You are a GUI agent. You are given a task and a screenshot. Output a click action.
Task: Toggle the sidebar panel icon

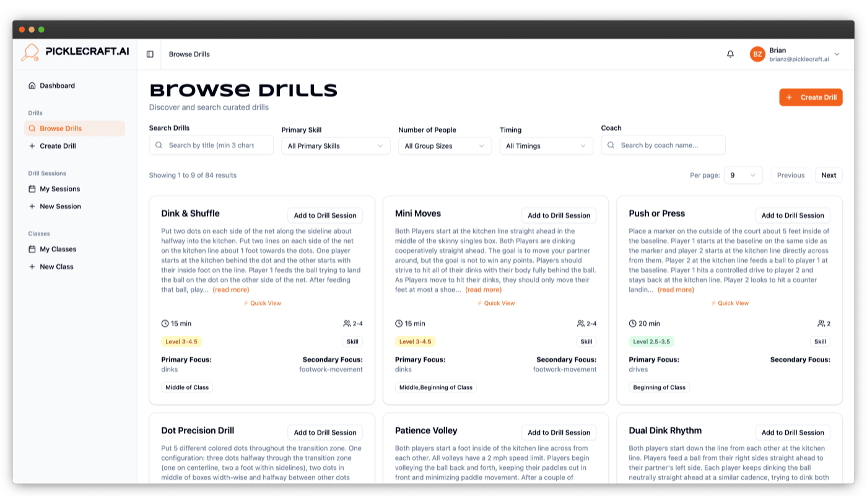150,54
